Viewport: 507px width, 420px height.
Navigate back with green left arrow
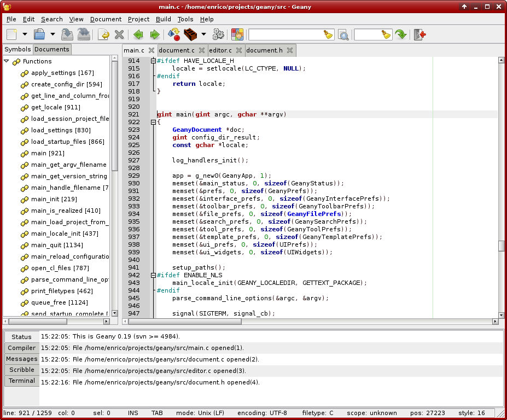[138, 34]
